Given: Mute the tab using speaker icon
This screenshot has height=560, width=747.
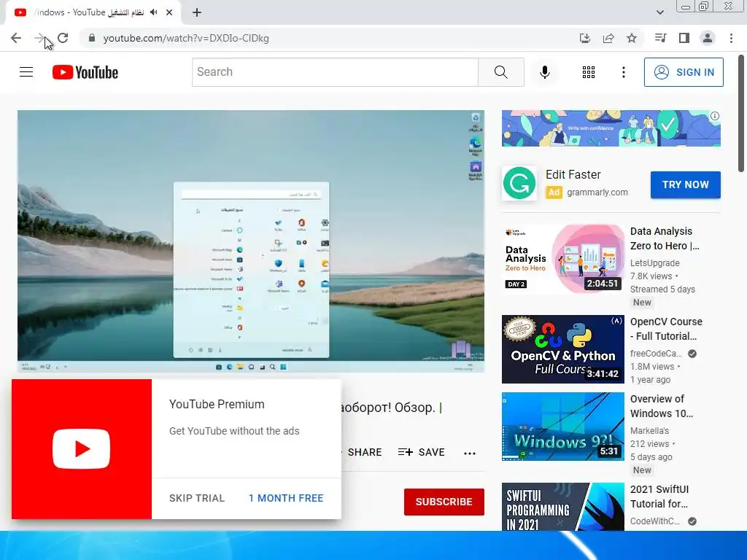Looking at the screenshot, I should (153, 12).
